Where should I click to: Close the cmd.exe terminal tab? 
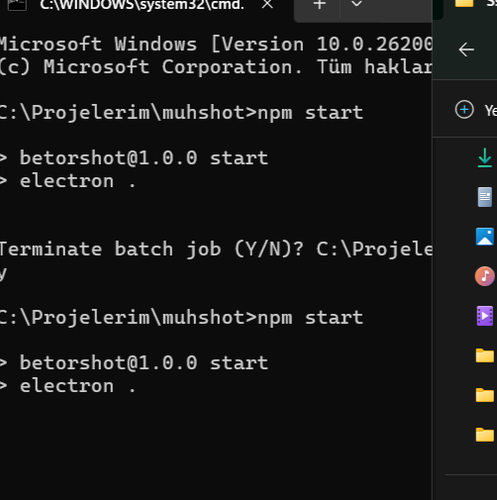coord(267,4)
